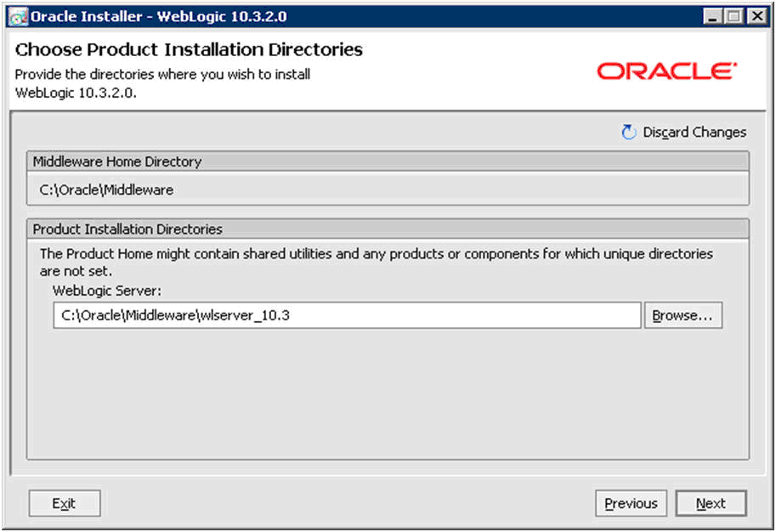
Task: Click the Browse... button
Action: (683, 315)
